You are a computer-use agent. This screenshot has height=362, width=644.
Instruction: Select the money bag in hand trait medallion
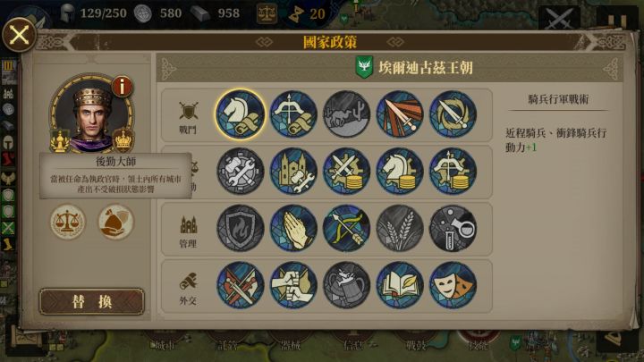(115, 222)
